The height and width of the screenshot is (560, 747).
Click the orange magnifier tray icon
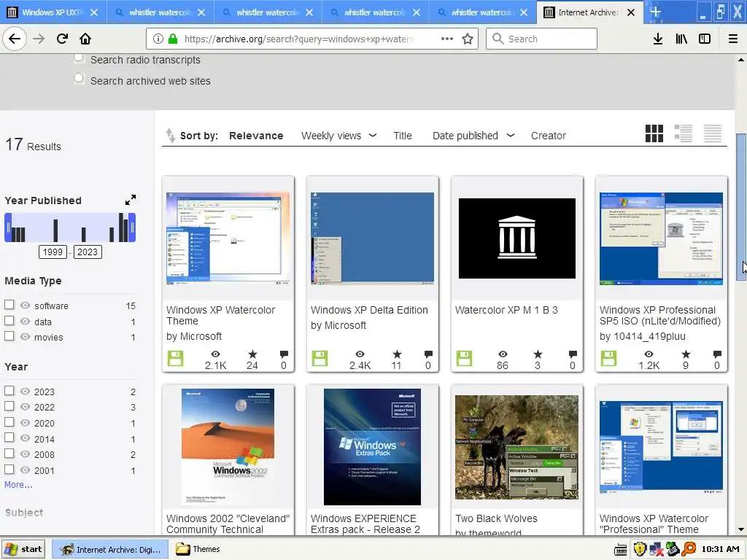689,549
